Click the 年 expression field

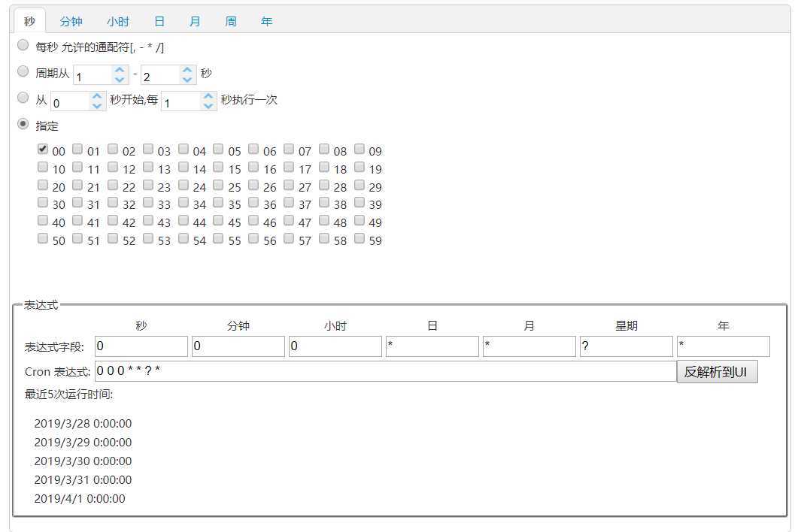pos(724,346)
